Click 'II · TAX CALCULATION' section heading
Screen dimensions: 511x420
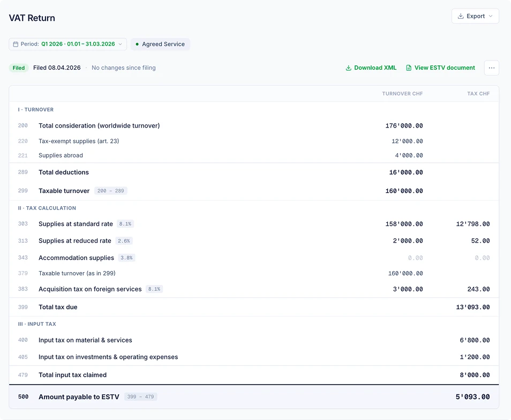point(47,208)
